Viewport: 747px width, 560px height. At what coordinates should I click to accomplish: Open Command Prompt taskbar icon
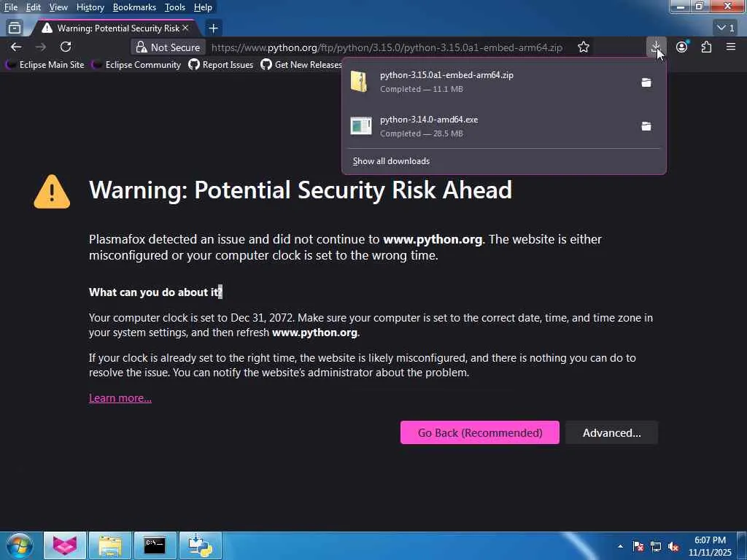click(x=155, y=545)
